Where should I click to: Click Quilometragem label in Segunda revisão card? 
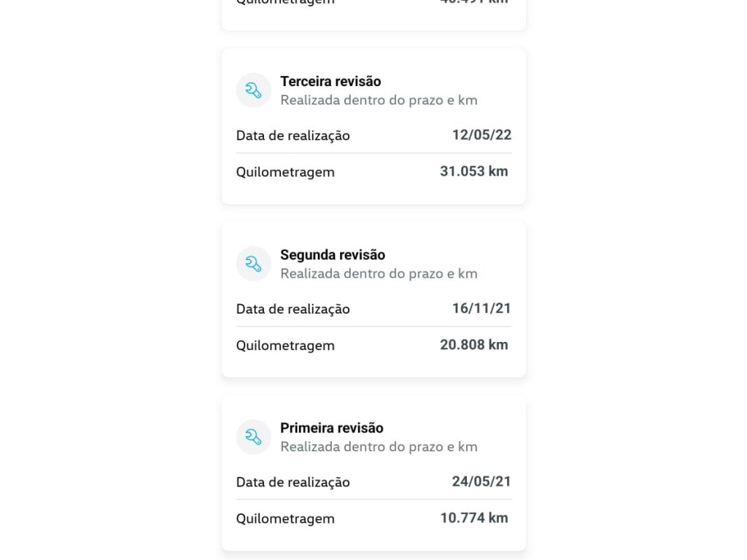[285, 346]
